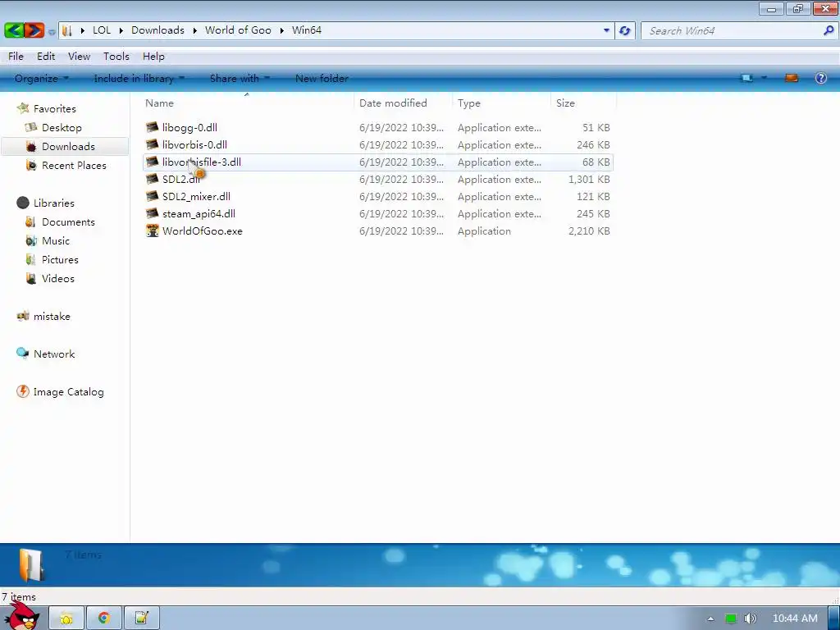Select the WorldOfGoo.exe application icon
This screenshot has height=630, width=840.
(x=152, y=231)
